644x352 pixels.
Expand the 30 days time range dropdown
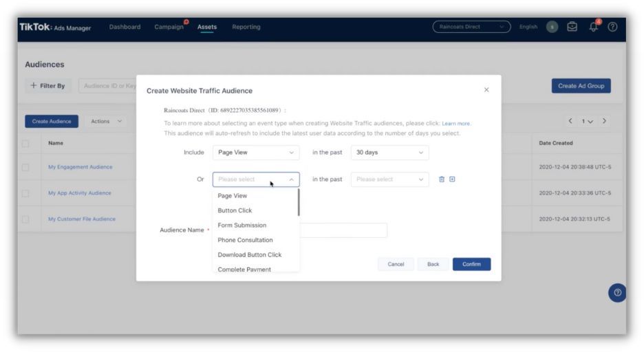coord(389,153)
